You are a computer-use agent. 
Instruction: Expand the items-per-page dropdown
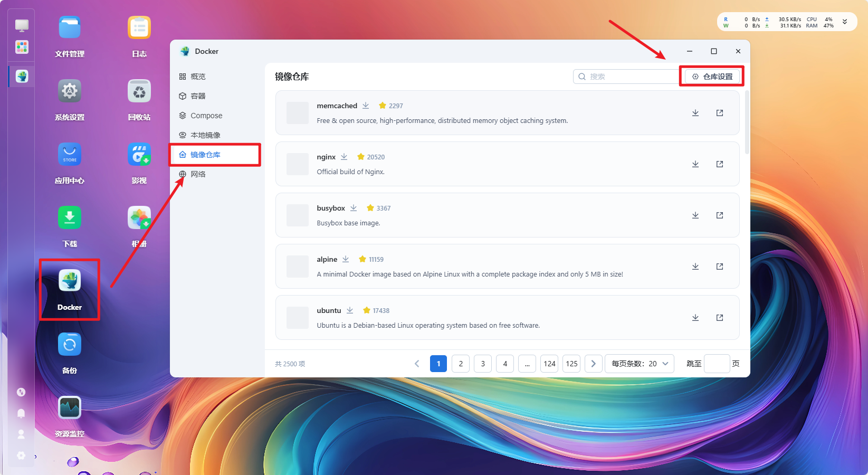(639, 364)
